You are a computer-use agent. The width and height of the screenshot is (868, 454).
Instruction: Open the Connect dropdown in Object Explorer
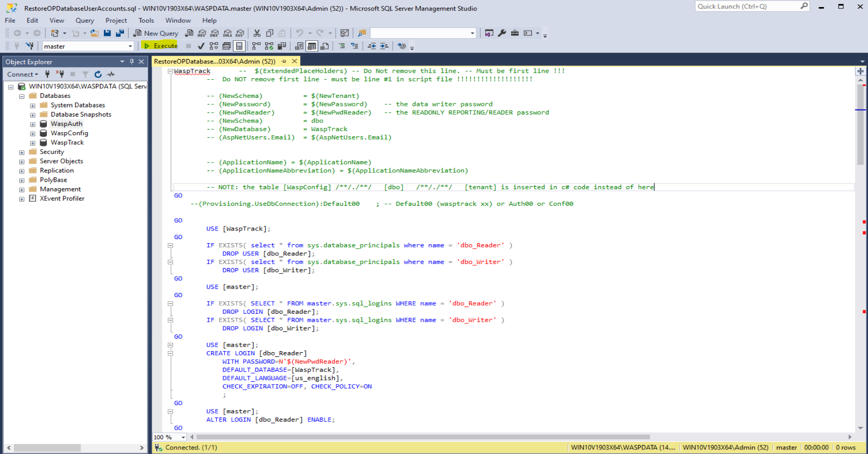[x=22, y=74]
